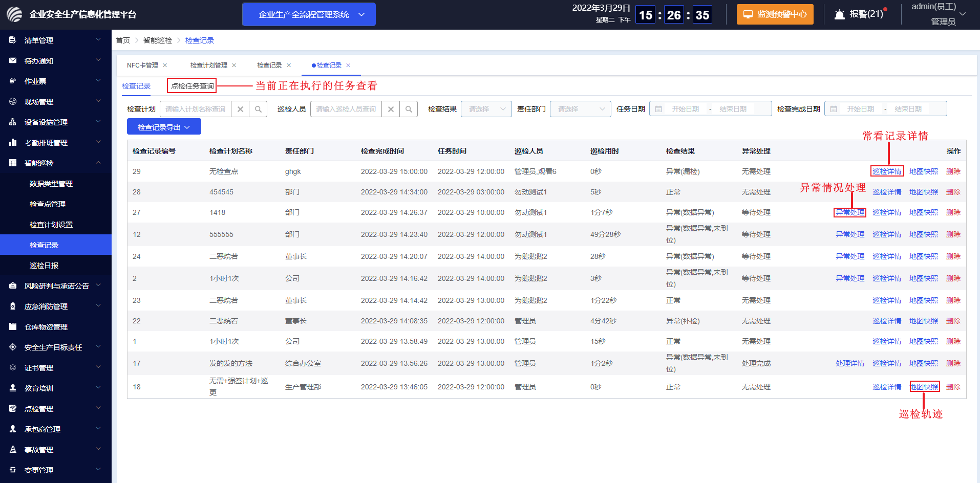Viewport: 980px width, 483px height.
Task: Click the 教育培训 person icon
Action: [x=13, y=388]
